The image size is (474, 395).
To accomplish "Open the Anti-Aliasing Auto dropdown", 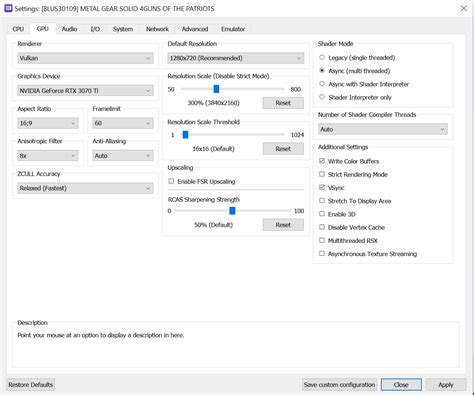I will coord(123,156).
